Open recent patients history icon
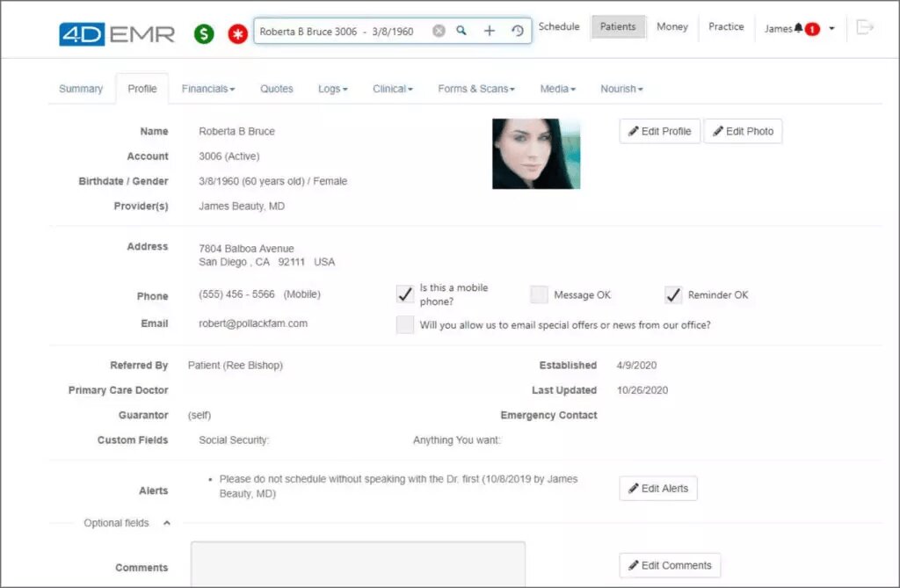The height and width of the screenshot is (588, 900). (x=517, y=31)
